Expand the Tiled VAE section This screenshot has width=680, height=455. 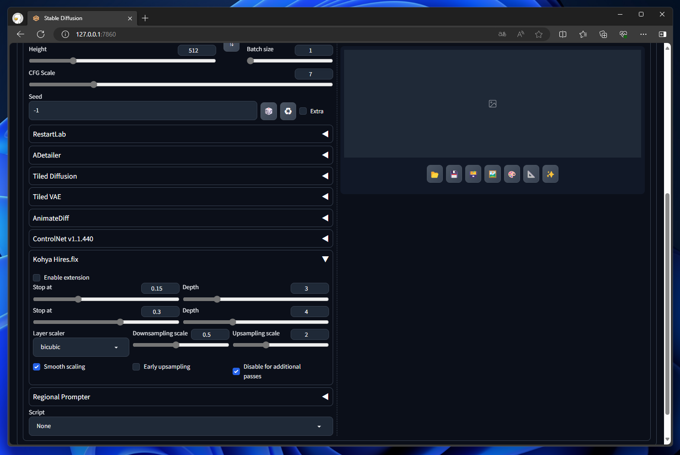(180, 197)
